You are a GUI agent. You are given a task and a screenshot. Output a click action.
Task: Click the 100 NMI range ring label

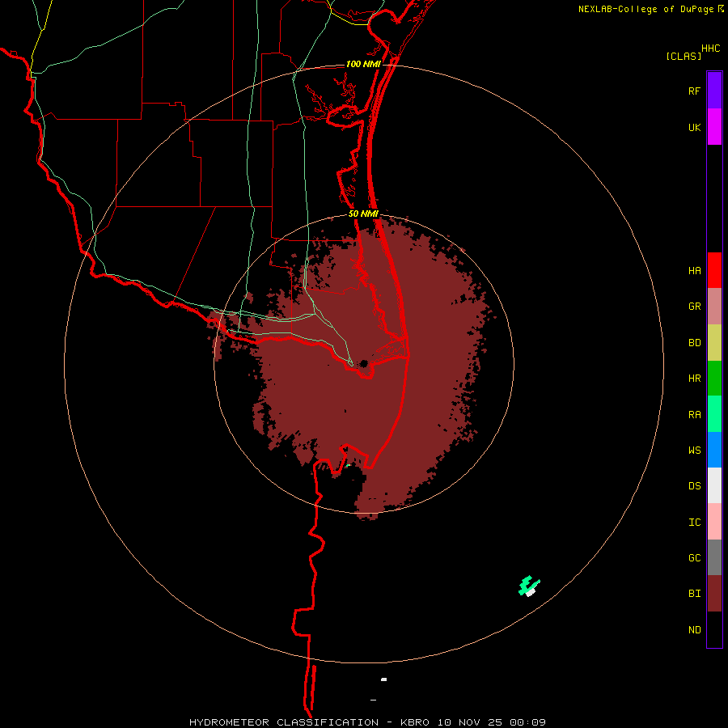pos(363,64)
